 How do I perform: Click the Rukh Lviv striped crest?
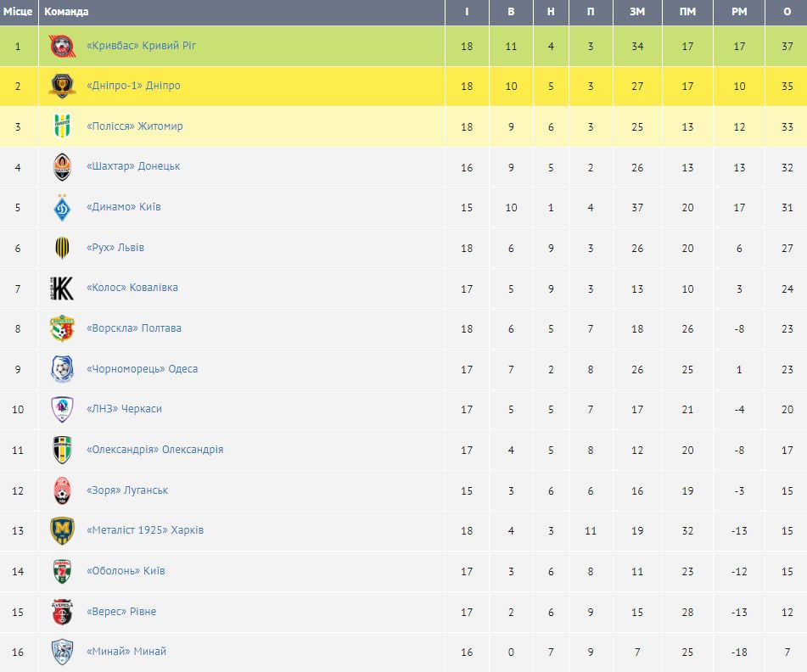[x=62, y=248]
